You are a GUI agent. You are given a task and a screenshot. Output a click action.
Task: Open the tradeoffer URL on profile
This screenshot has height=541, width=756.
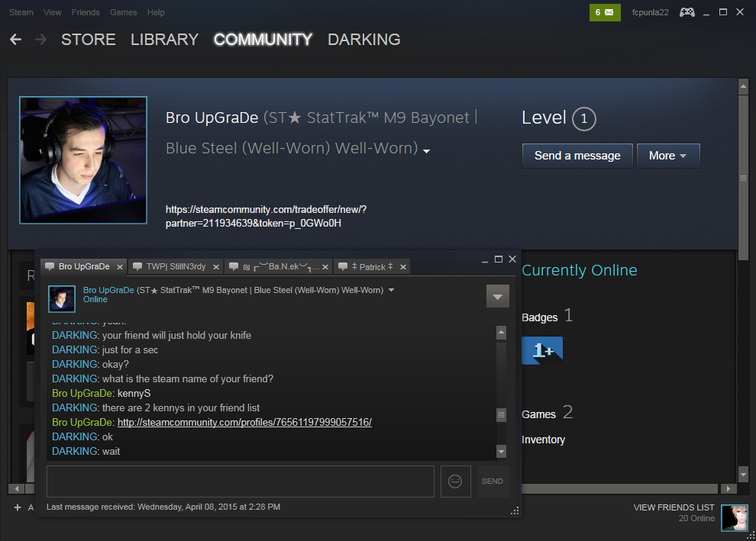267,216
